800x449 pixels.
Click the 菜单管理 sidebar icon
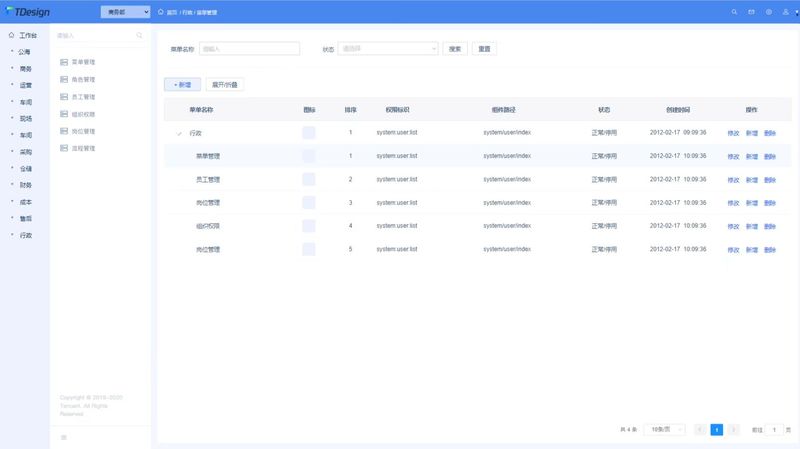tap(64, 62)
